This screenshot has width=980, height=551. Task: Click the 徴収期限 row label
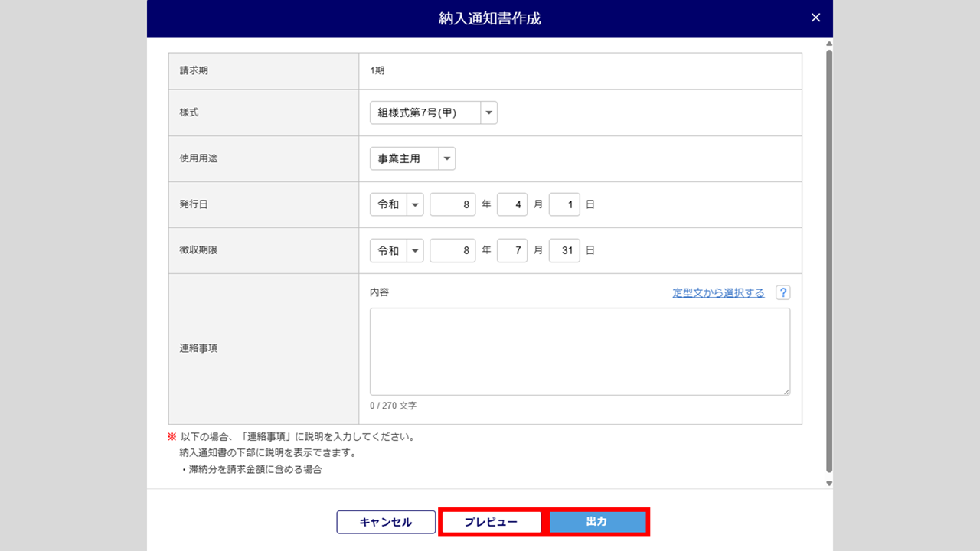click(x=198, y=250)
